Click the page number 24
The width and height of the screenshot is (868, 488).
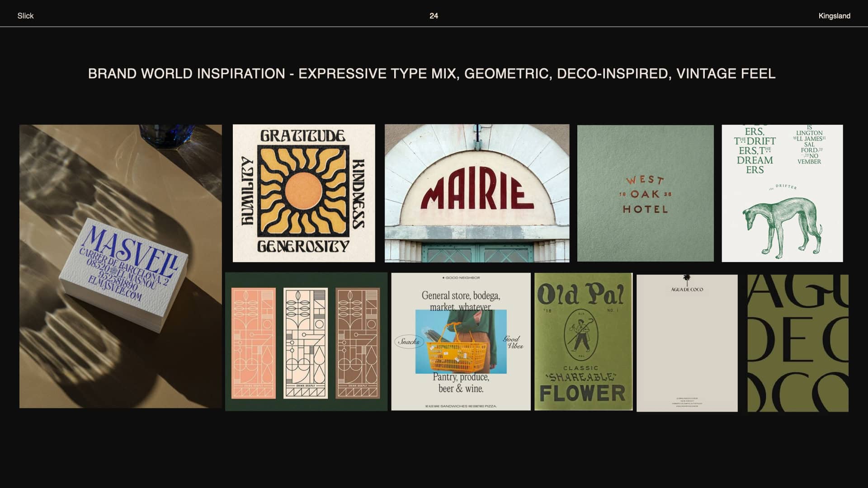coord(434,16)
